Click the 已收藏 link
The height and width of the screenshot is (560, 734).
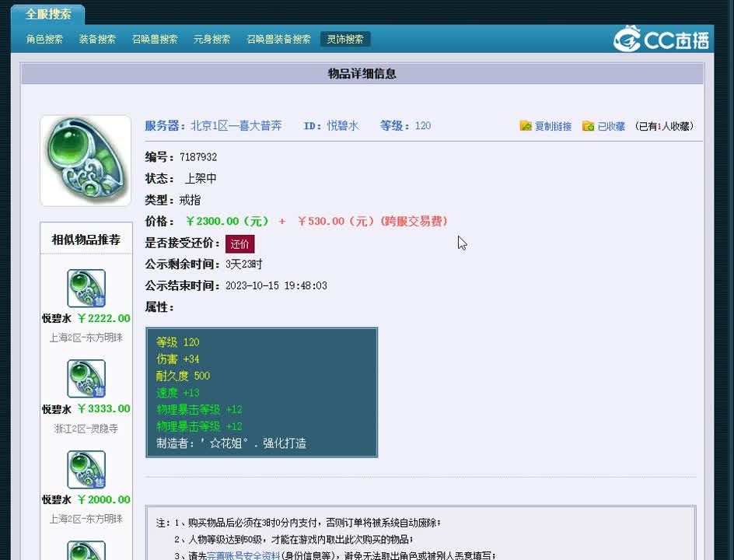click(611, 127)
